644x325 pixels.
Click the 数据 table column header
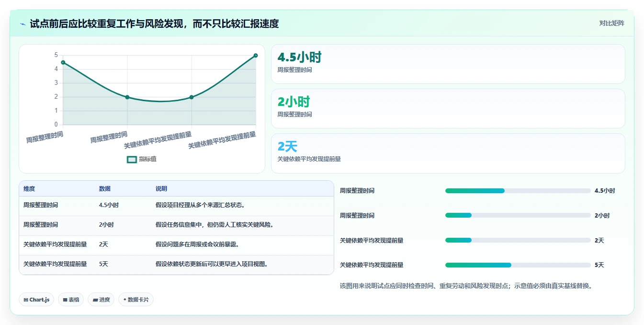point(105,189)
